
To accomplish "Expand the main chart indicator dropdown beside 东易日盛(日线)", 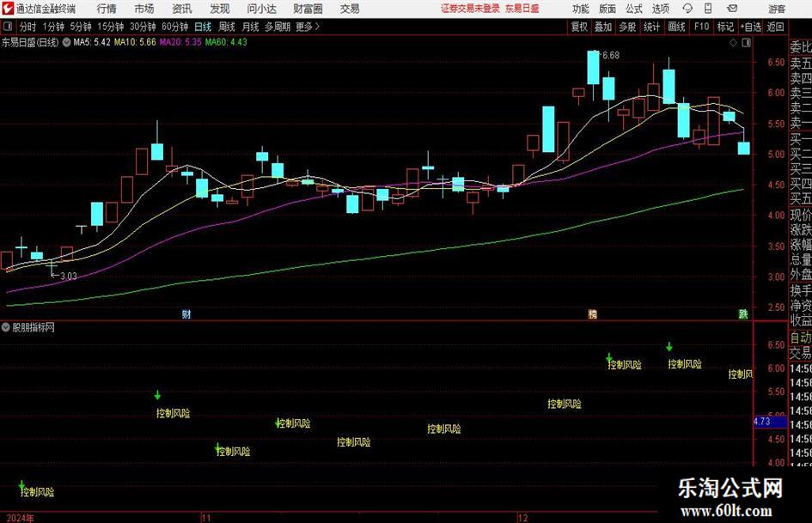I will coord(66,42).
